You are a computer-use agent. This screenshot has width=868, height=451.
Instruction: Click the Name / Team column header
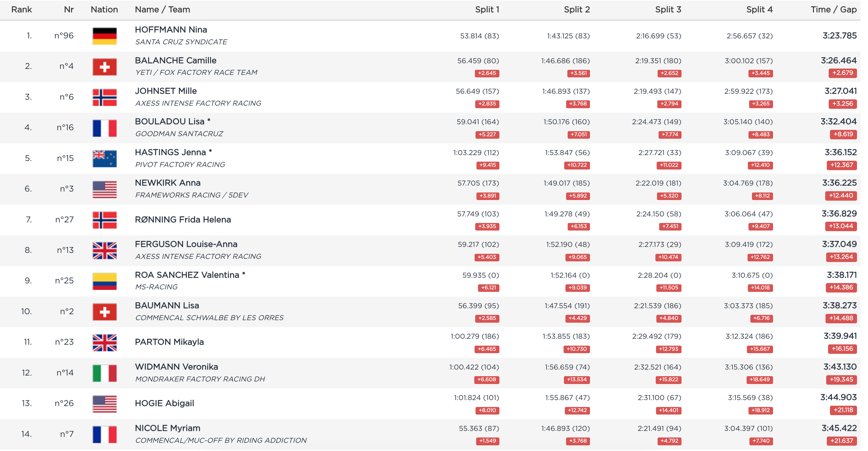(x=162, y=9)
